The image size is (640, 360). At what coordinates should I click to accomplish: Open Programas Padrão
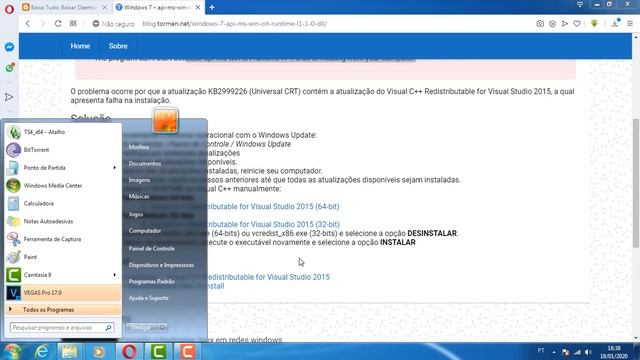coord(151,282)
